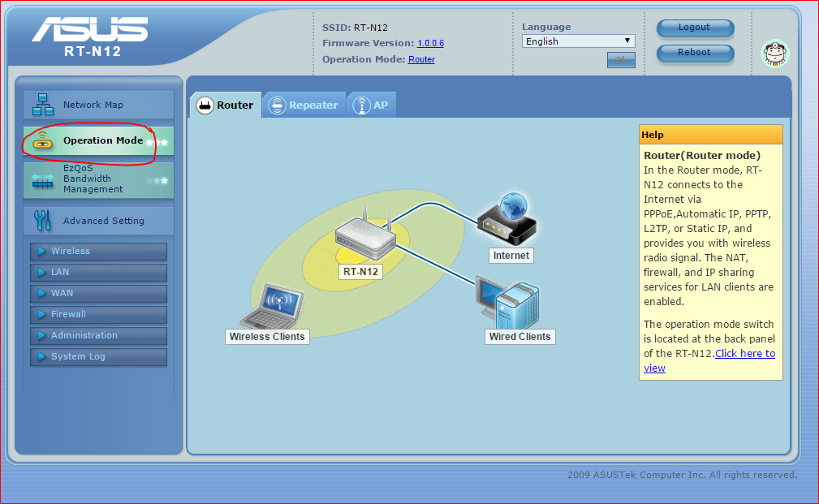The height and width of the screenshot is (504, 819).
Task: Click the Logout button
Action: (x=695, y=28)
